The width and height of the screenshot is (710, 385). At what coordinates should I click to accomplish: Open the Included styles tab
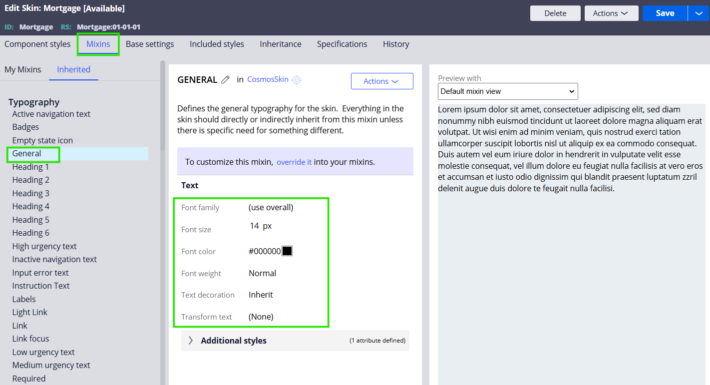(x=216, y=44)
